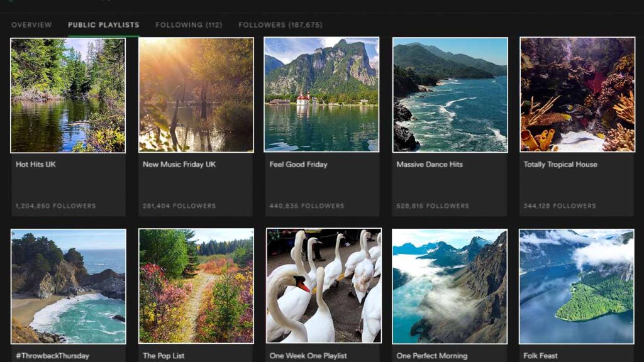Click the Hot Hits UK forest river cover
The image size is (644, 362).
click(68, 95)
